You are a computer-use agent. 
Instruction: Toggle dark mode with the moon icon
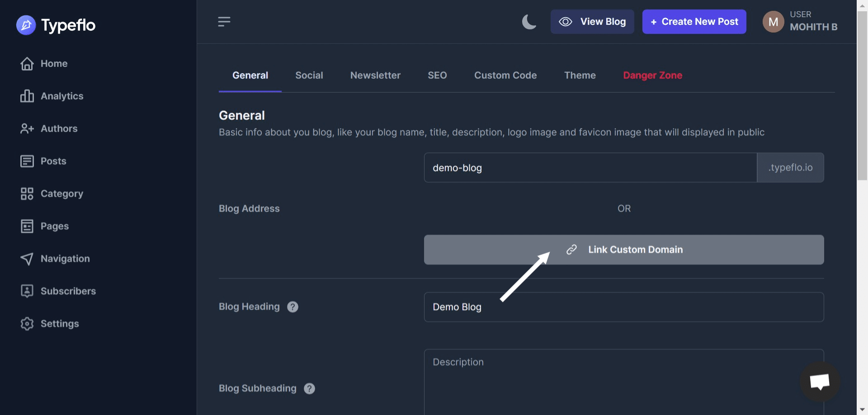[529, 22]
